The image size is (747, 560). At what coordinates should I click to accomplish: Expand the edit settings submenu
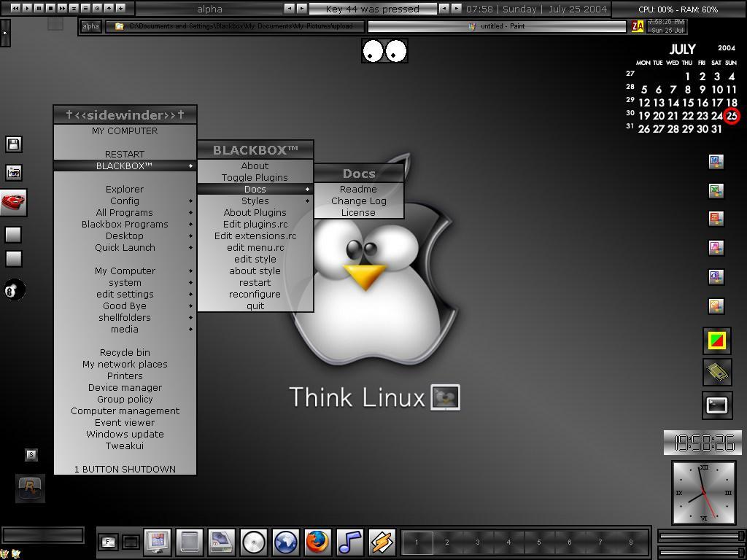(125, 295)
